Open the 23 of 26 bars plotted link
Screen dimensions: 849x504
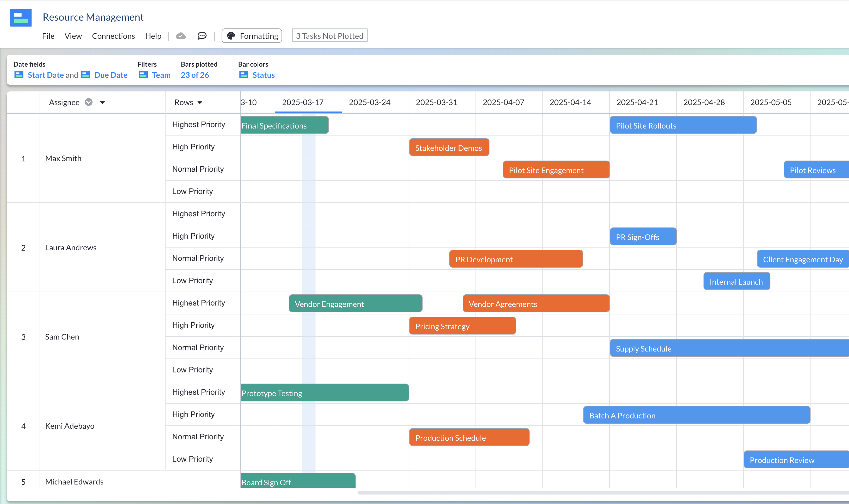click(x=194, y=75)
